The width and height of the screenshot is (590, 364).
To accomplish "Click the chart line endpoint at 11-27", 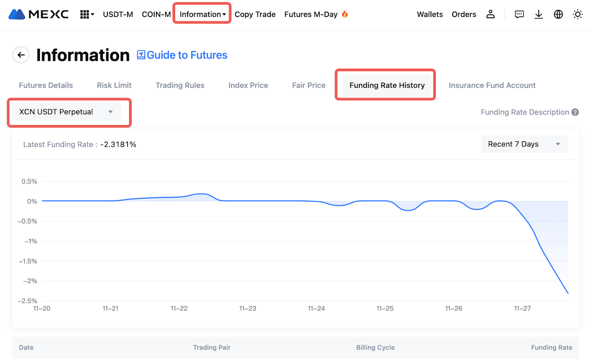I will tap(568, 293).
